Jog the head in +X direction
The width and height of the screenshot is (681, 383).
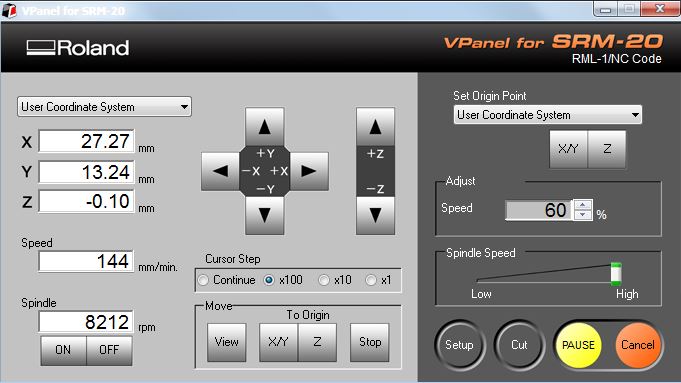pyautogui.click(x=309, y=171)
